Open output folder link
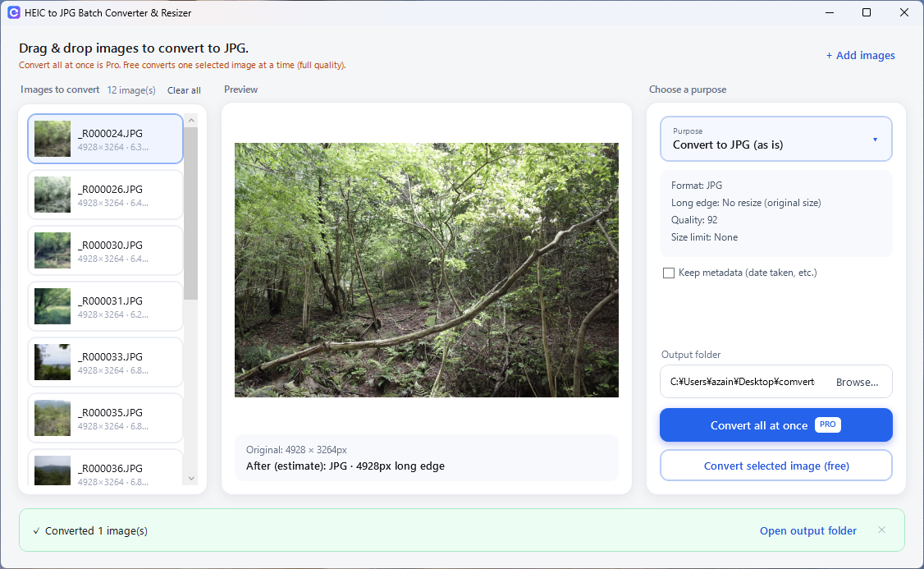This screenshot has height=569, width=924. click(808, 530)
